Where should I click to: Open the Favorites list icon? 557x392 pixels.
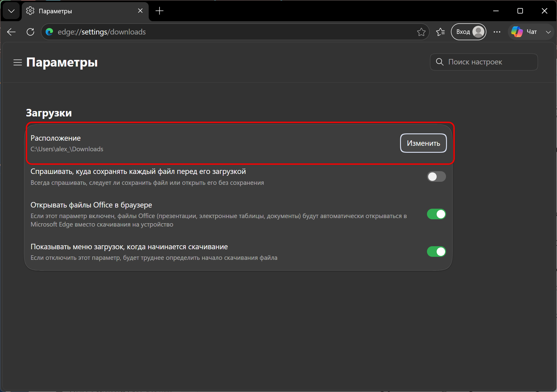pos(441,32)
